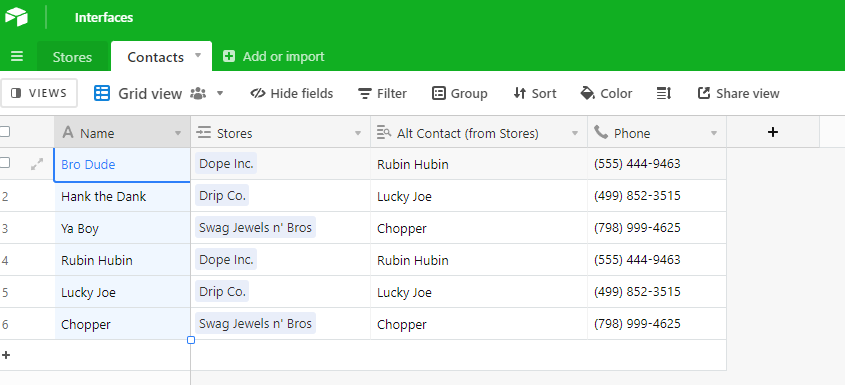845x385 pixels.
Task: Click the row height icon
Action: (x=664, y=93)
